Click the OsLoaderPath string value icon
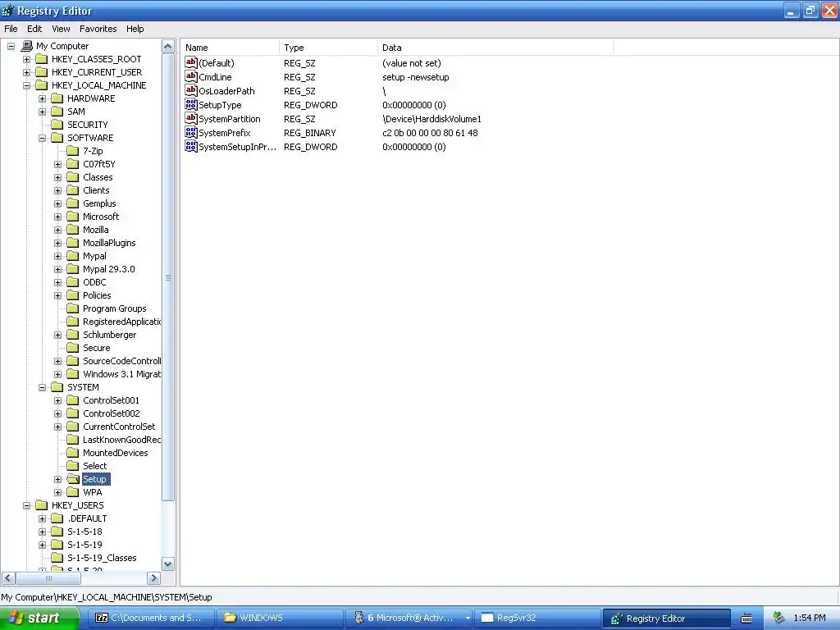840x630 pixels. pyautogui.click(x=190, y=90)
